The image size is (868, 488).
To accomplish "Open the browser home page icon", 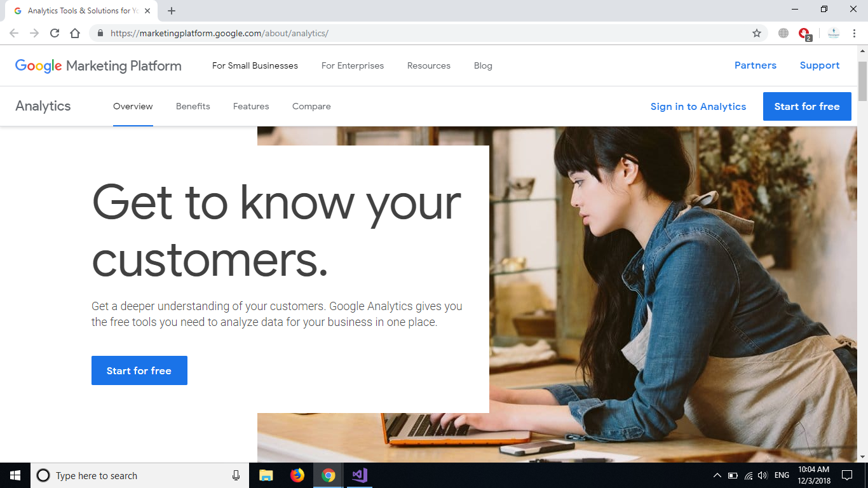I will [75, 33].
